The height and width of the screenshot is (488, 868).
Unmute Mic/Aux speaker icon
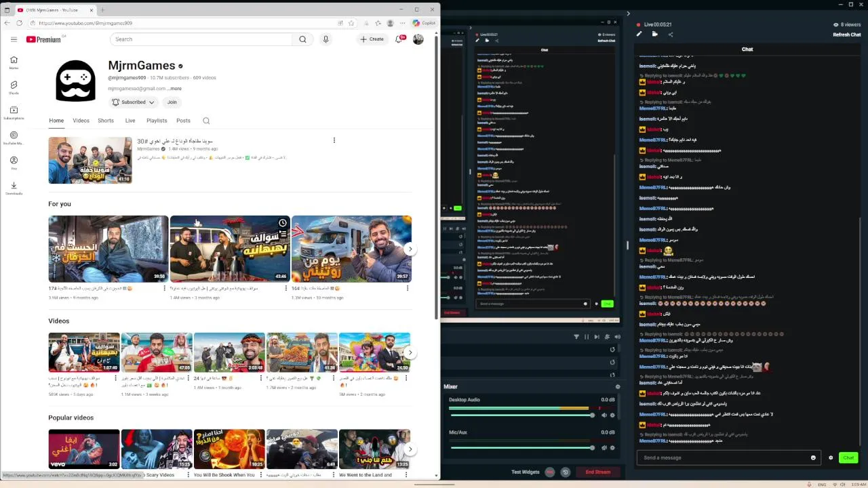(x=604, y=447)
